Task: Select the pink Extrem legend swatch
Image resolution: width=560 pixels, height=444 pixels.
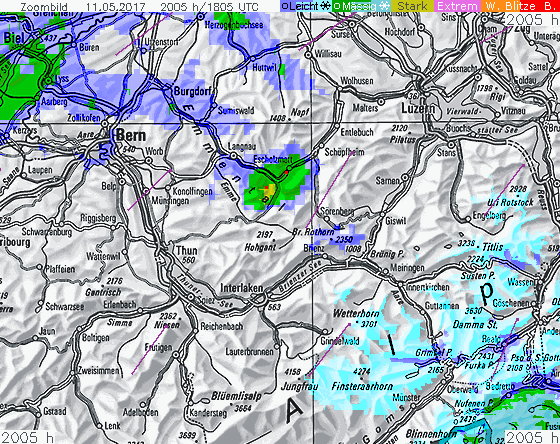Action: coord(457,6)
